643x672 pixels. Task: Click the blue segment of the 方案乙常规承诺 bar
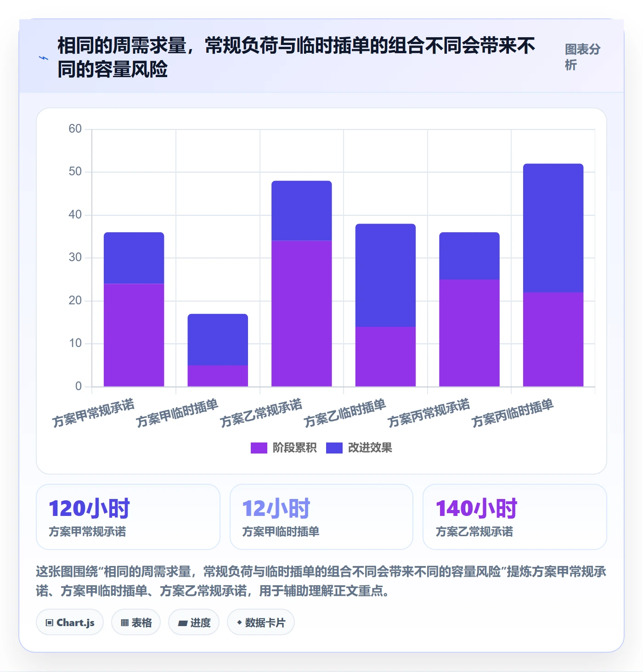pos(302,211)
